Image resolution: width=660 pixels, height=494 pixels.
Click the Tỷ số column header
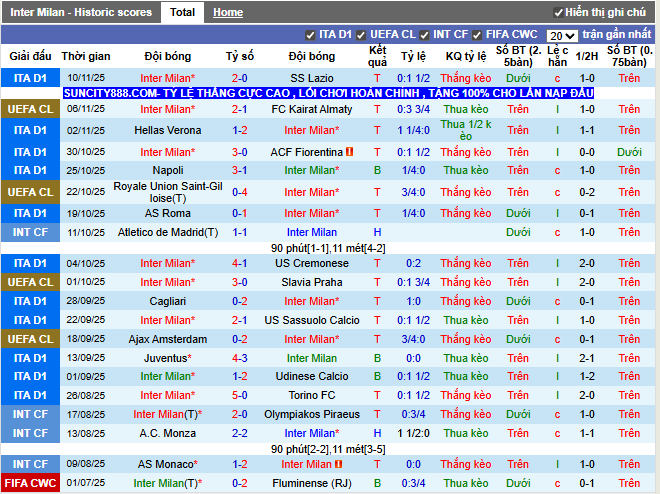pyautogui.click(x=240, y=56)
